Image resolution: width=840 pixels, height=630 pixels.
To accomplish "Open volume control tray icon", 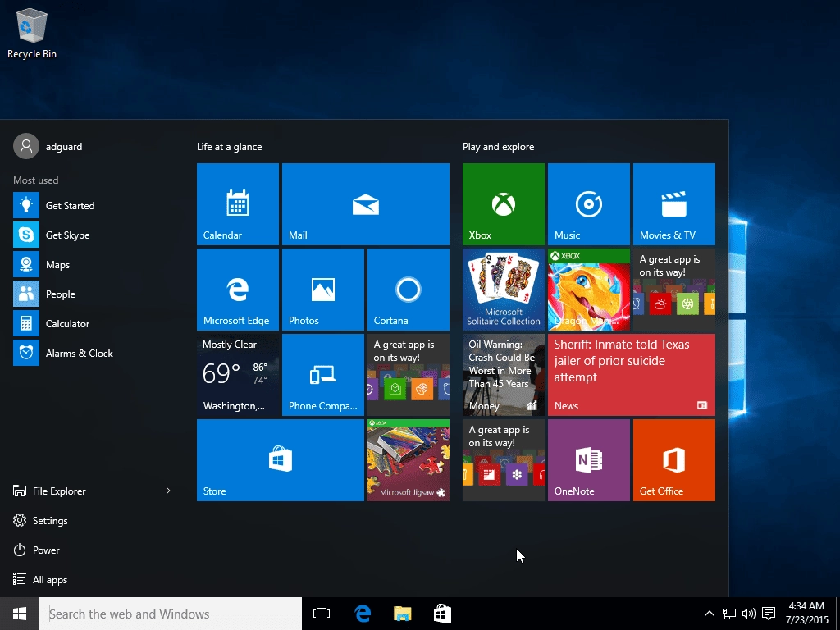I will (748, 614).
